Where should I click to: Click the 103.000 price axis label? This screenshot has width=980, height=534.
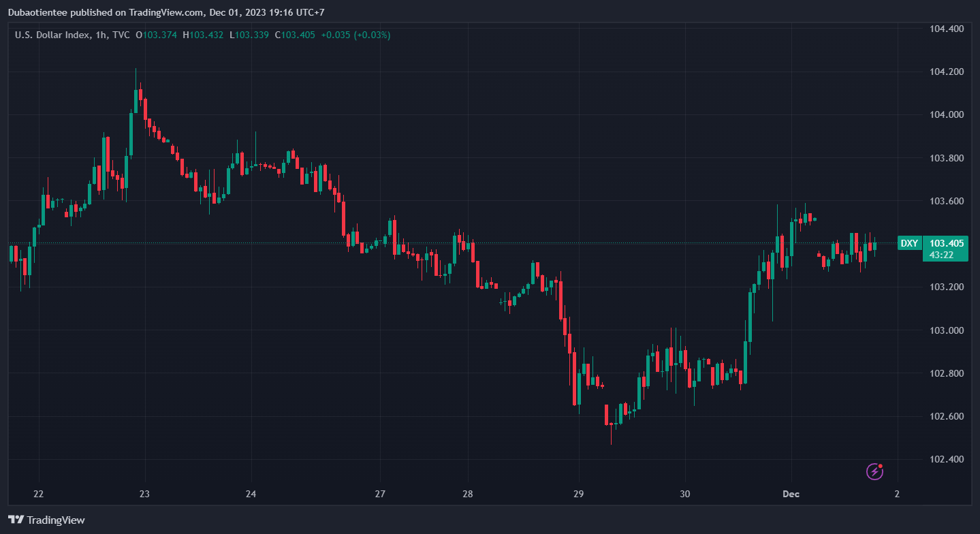947,330
